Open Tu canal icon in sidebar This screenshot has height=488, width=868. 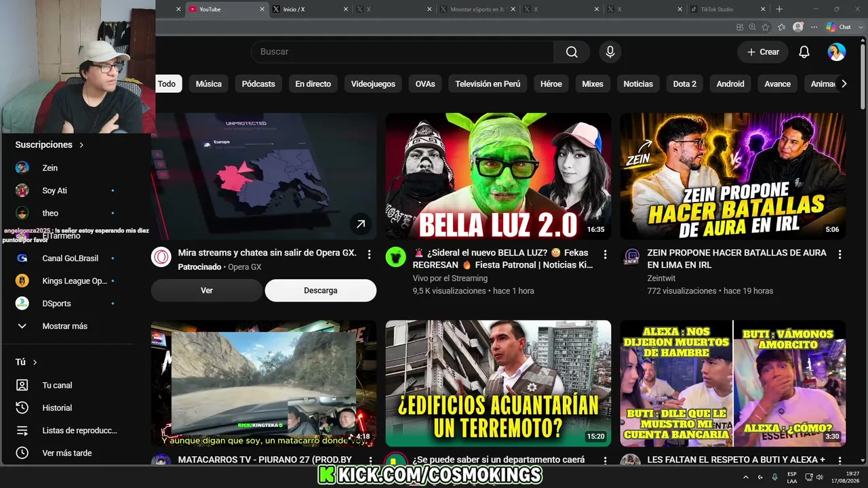point(22,385)
